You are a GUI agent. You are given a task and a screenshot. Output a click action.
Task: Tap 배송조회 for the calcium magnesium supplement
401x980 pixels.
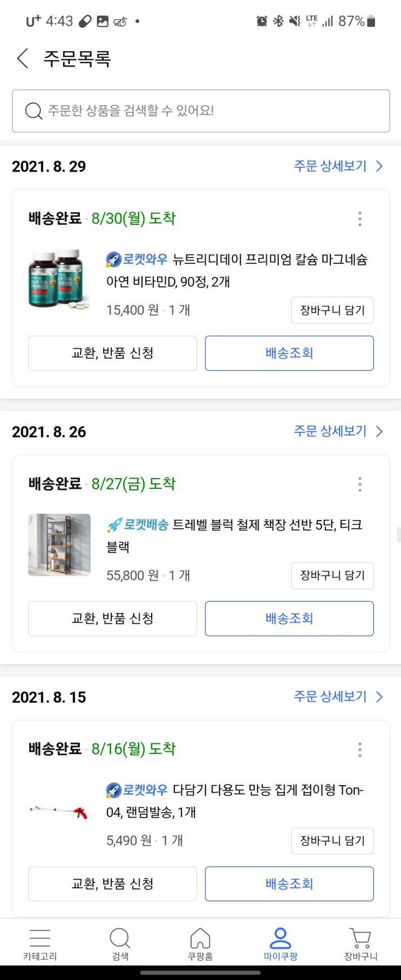pos(289,353)
